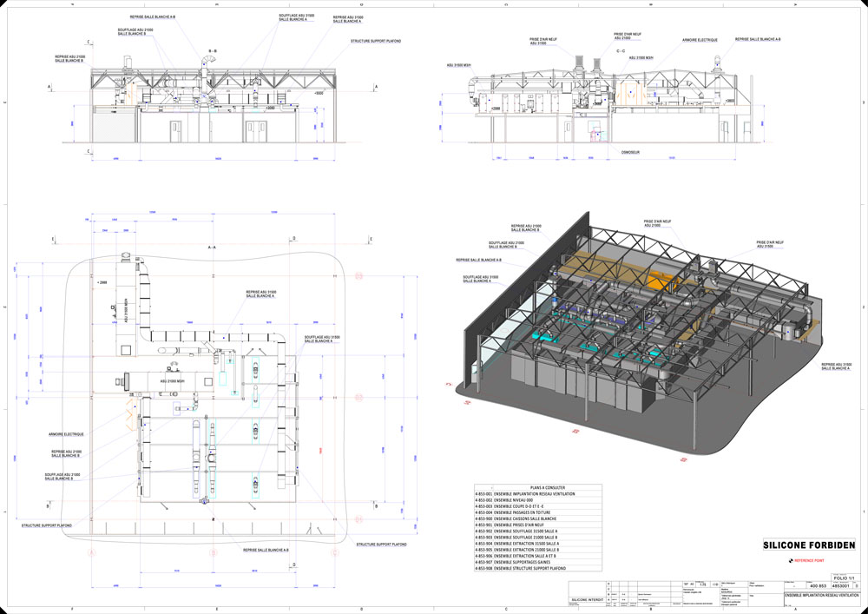Viewport: 868px width, 614px height.
Task: Select title block title ENSEMBLE IMPLANTATION RESEAU VENTILATION
Action: tap(821, 595)
